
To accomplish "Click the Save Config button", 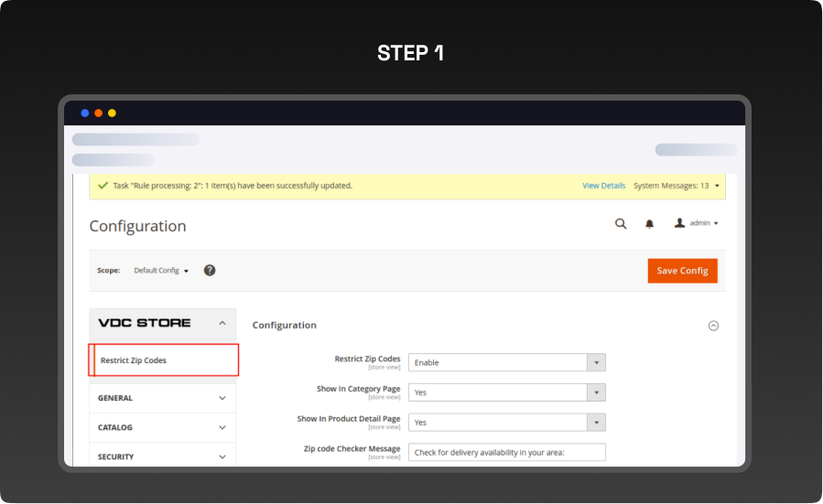I will click(x=682, y=271).
